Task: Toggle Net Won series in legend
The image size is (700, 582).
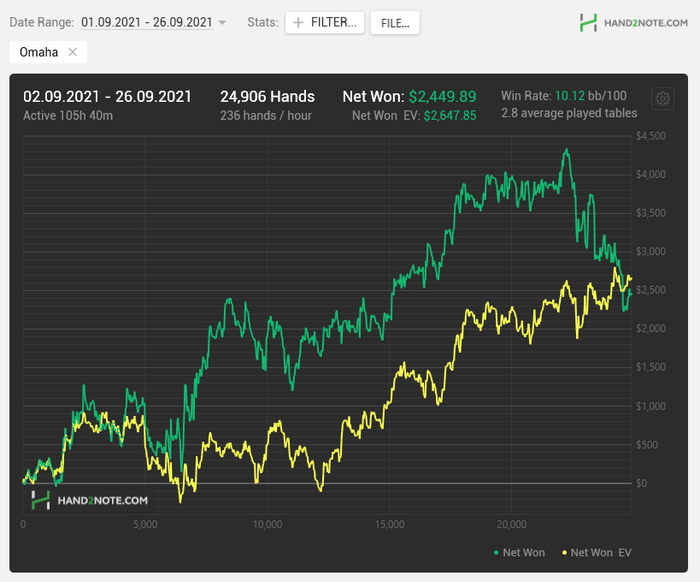Action: pyautogui.click(x=519, y=553)
